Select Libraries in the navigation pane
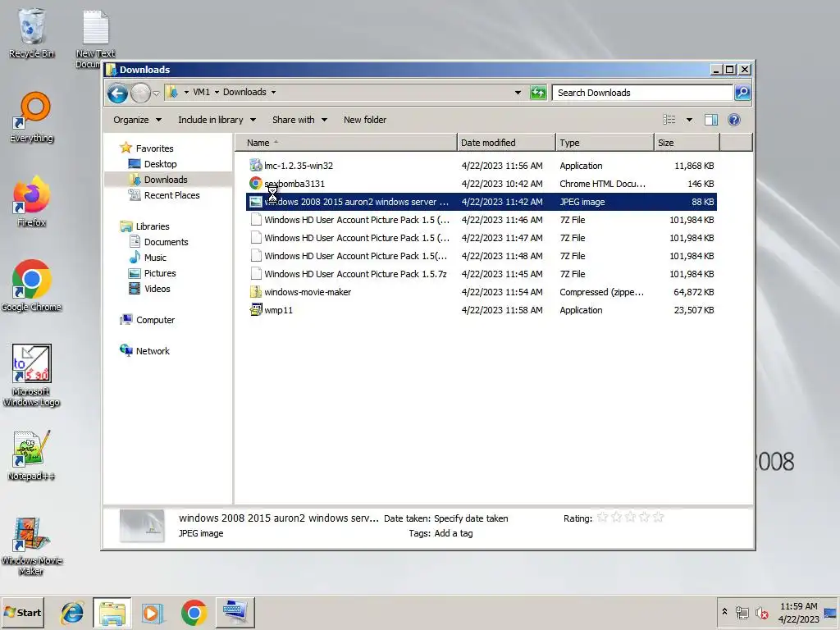Viewport: 840px width, 630px height. pos(152,226)
